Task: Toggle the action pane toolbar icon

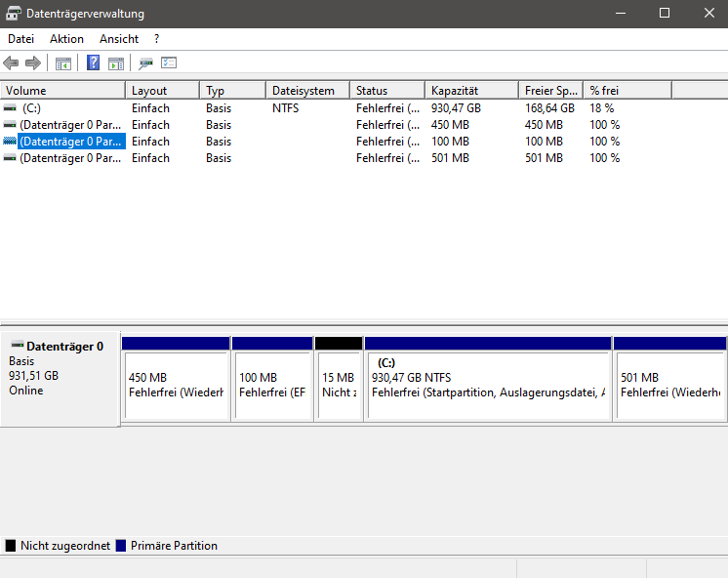Action: coord(116,63)
